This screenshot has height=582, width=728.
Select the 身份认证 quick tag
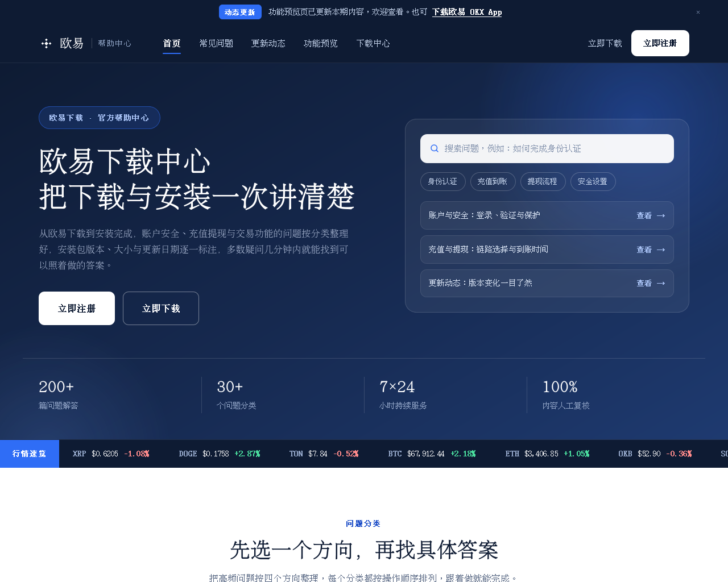(442, 181)
